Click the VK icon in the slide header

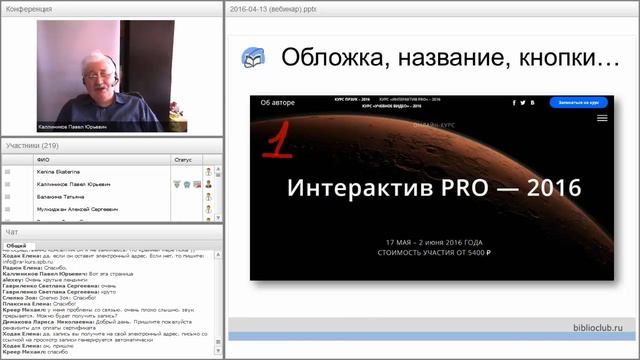tap(532, 103)
